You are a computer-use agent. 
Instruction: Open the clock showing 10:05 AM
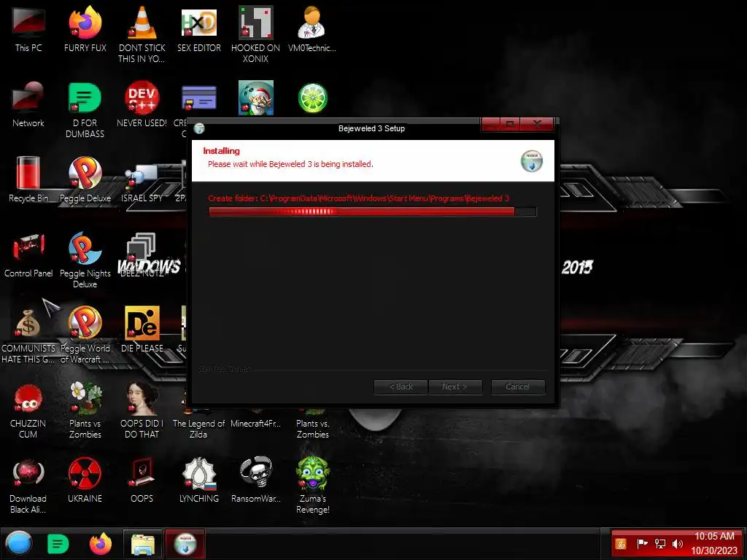point(714,544)
